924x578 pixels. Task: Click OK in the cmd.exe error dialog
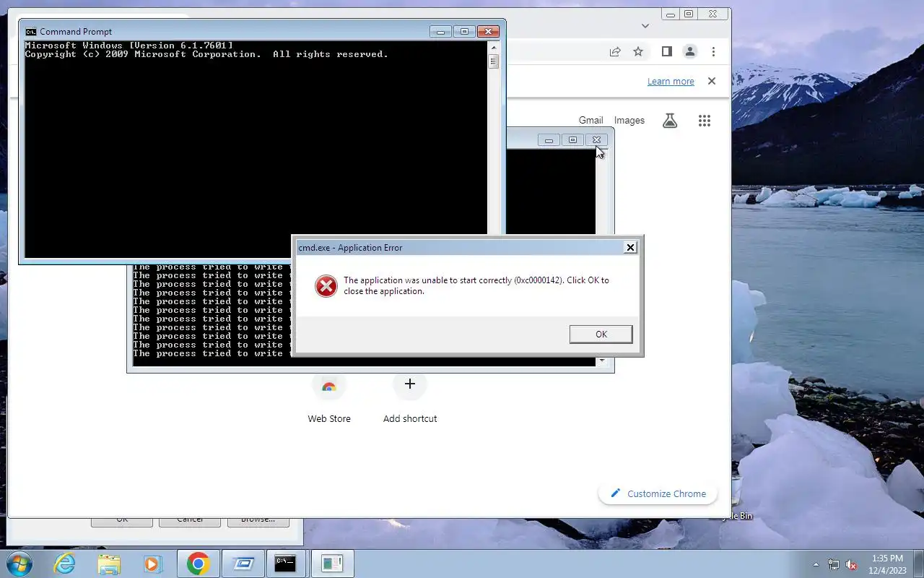[601, 334]
